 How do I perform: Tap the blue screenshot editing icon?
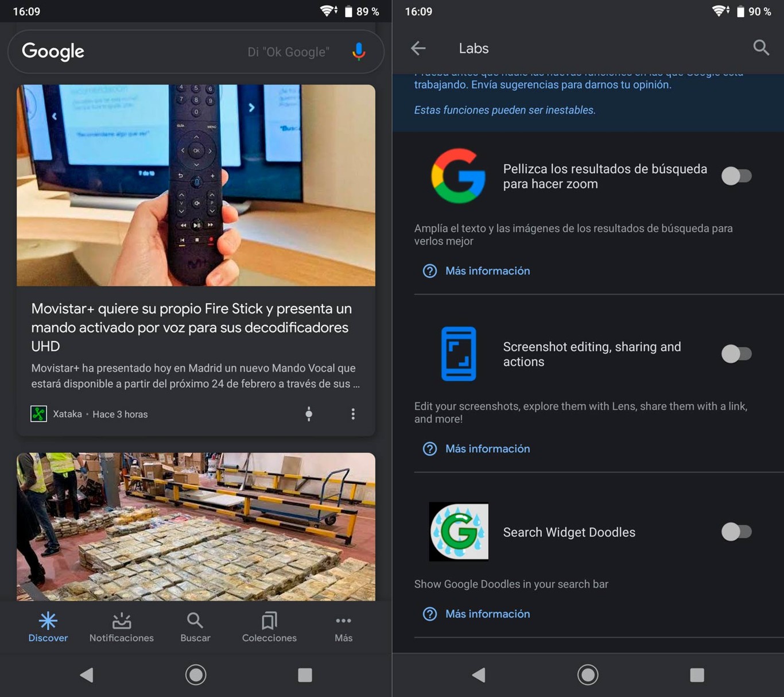(459, 354)
